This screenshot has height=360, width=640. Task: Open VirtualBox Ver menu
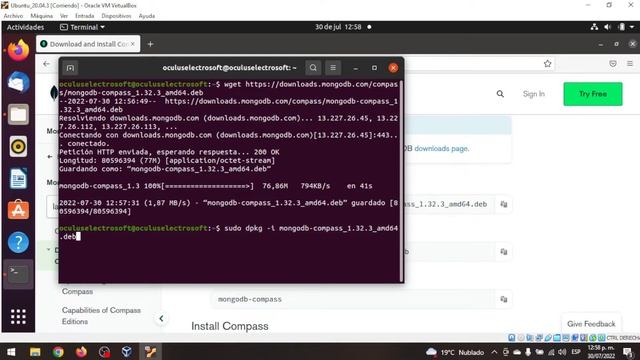(x=64, y=16)
